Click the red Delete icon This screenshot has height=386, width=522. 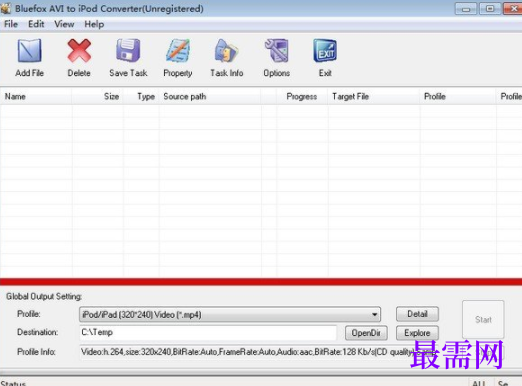(79, 51)
